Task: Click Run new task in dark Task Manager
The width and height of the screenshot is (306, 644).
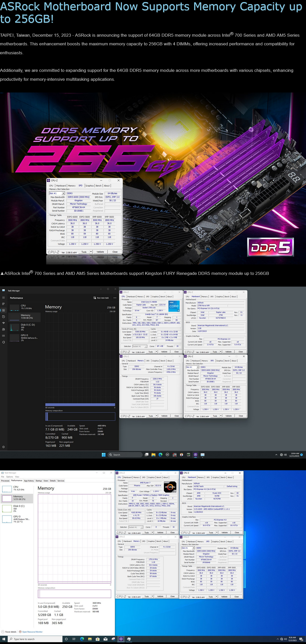Action: click(x=101, y=298)
